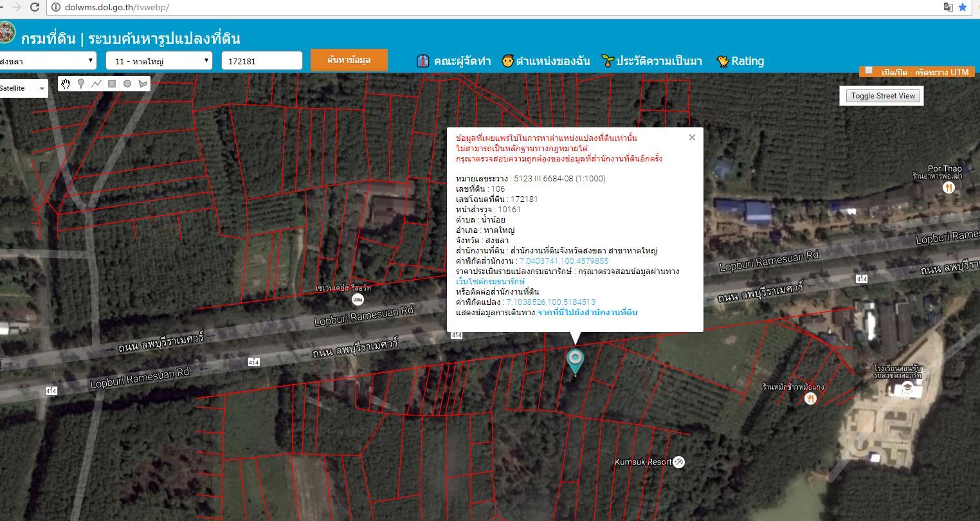The image size is (980, 521).
Task: Open the Rating menu item
Action: pyautogui.click(x=740, y=61)
